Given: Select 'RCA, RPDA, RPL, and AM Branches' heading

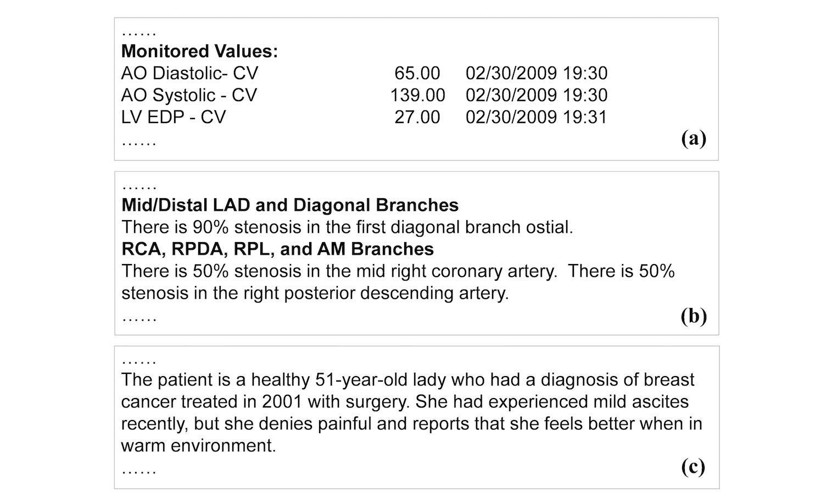Looking at the screenshot, I should pyautogui.click(x=277, y=249).
